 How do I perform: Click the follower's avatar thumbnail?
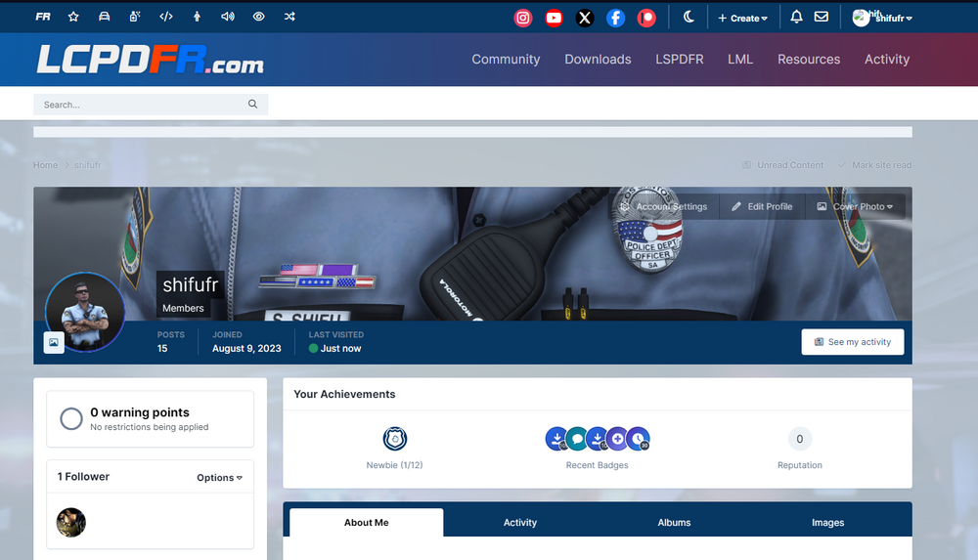click(71, 523)
